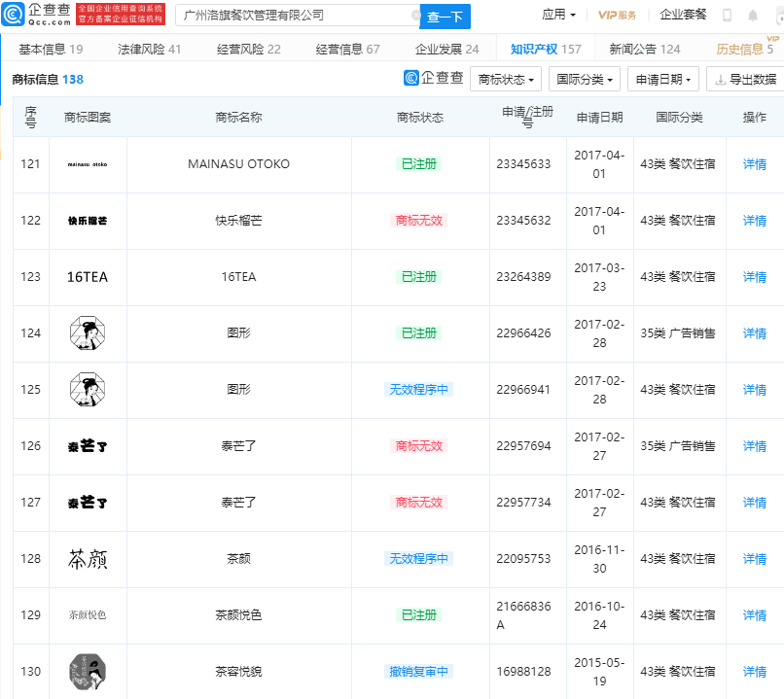Switch to 经营风险 tab
Screen dimensions: 784x699
click(248, 49)
